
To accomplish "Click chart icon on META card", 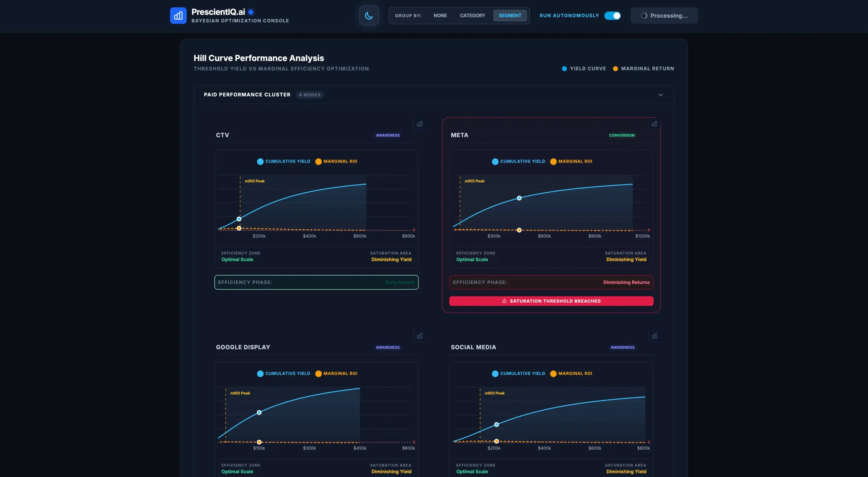I will pyautogui.click(x=654, y=124).
